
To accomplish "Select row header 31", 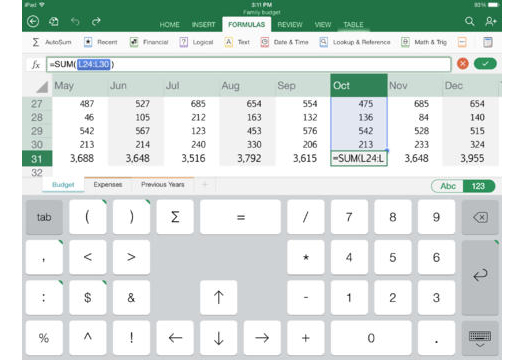I will pos(37,159).
